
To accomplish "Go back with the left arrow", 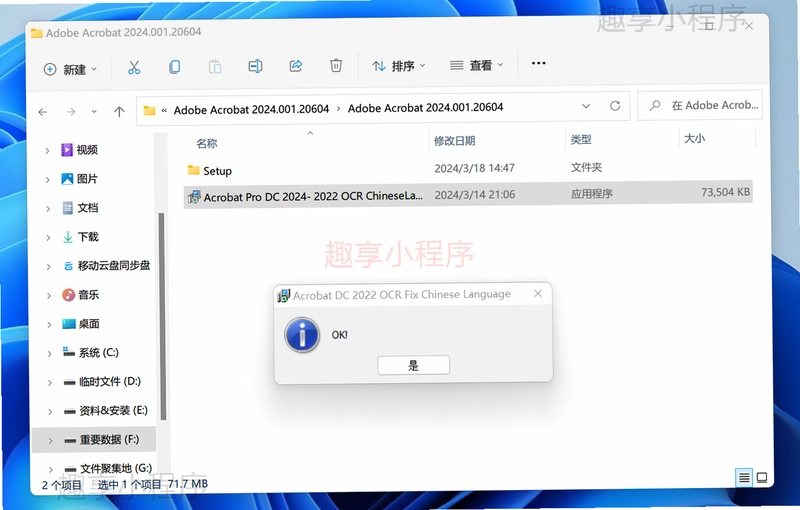I will (x=43, y=112).
